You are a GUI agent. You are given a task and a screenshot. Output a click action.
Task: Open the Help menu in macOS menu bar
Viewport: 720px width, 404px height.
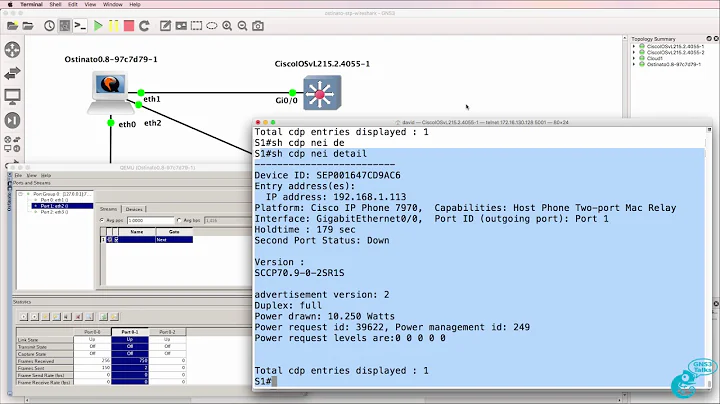pyautogui.click(x=135, y=4)
